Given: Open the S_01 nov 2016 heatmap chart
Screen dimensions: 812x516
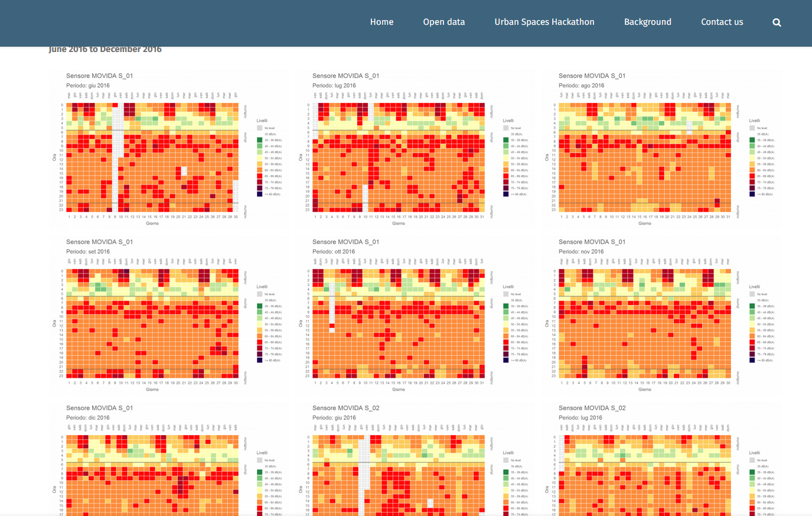Looking at the screenshot, I should pos(645,323).
